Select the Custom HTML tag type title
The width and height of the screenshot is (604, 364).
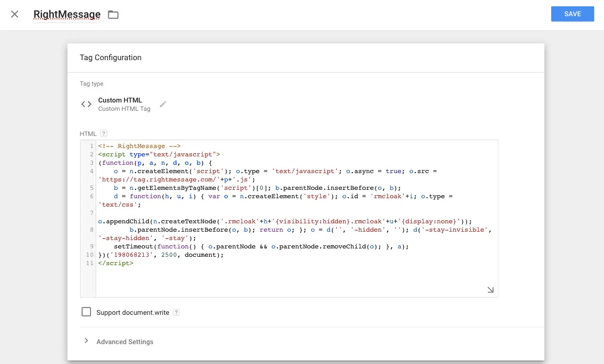point(120,100)
